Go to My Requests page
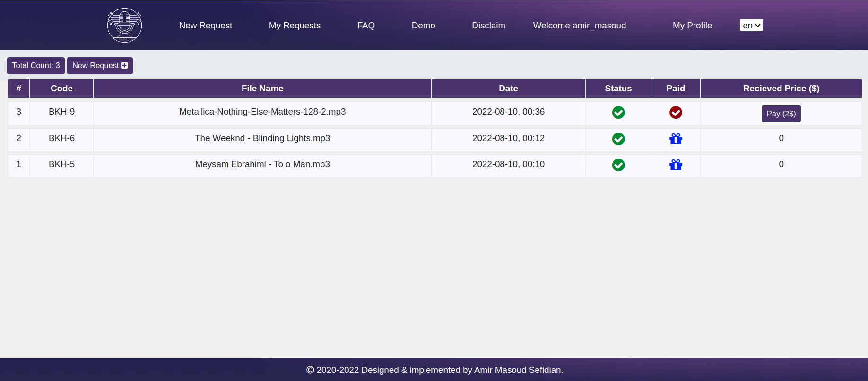This screenshot has height=381, width=868. coord(295,26)
